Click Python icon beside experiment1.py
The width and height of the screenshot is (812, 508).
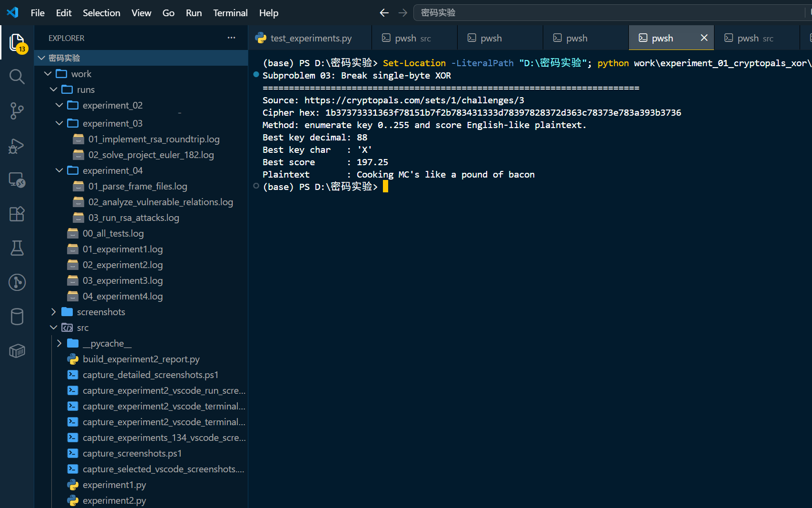(x=73, y=485)
